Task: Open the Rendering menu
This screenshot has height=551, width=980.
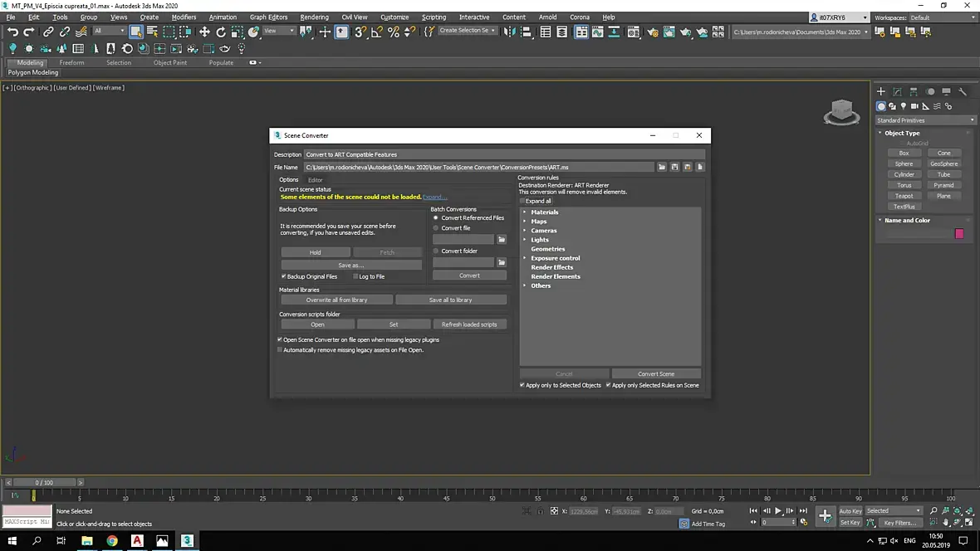Action: (314, 17)
